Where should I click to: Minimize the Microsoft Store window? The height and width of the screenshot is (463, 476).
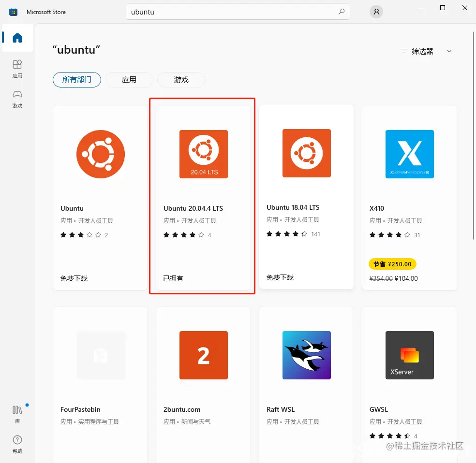coord(420,8)
